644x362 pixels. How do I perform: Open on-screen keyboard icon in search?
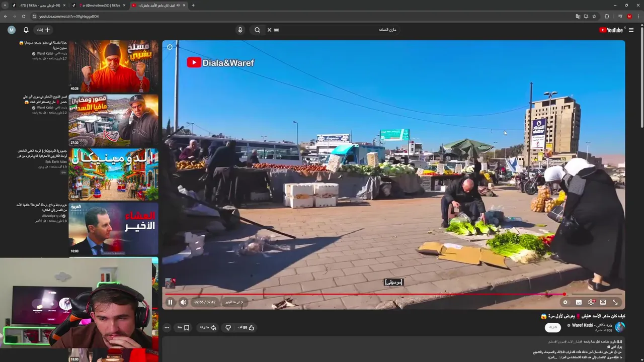pyautogui.click(x=276, y=30)
